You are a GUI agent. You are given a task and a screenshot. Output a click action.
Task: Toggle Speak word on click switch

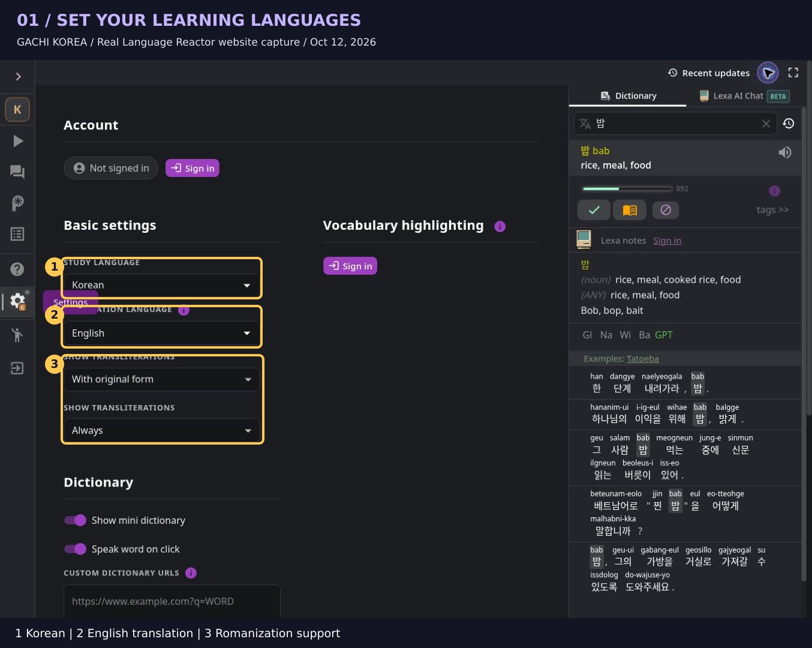(x=76, y=549)
